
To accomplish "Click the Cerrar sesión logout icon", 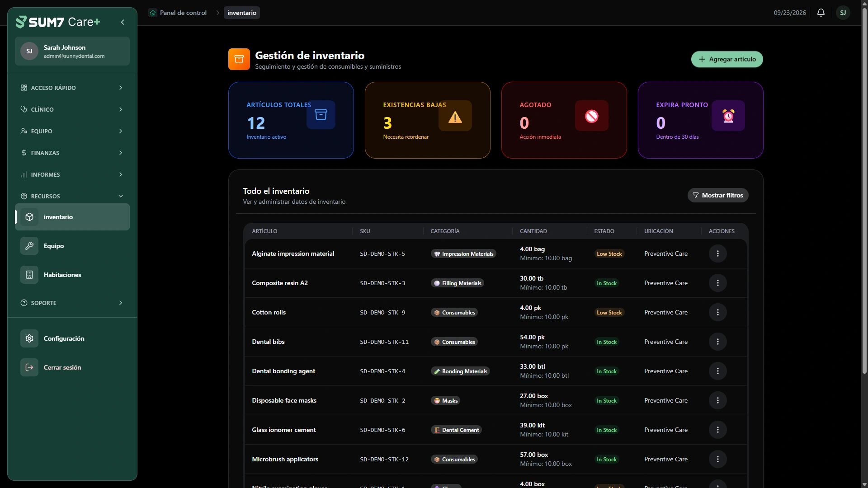I will click(29, 367).
